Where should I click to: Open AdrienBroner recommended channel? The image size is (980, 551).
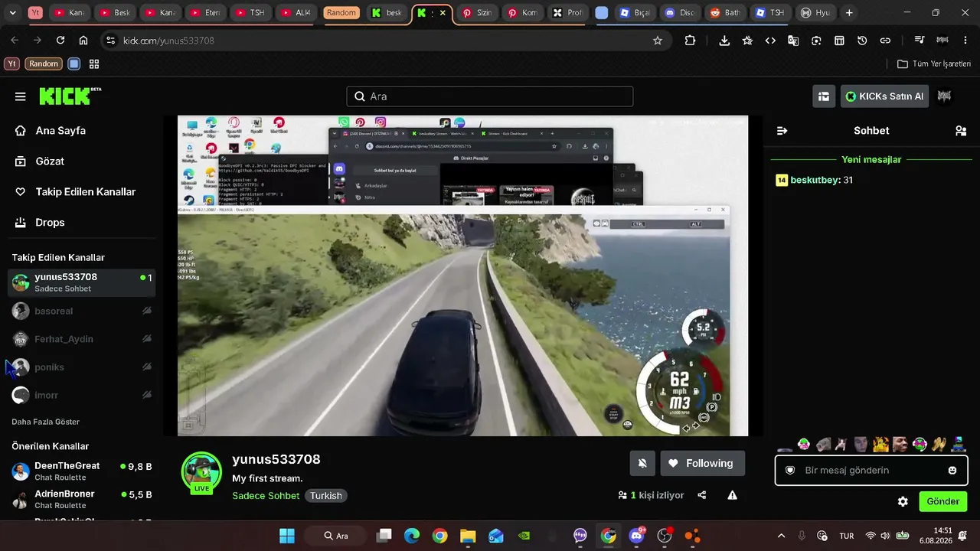tap(82, 499)
